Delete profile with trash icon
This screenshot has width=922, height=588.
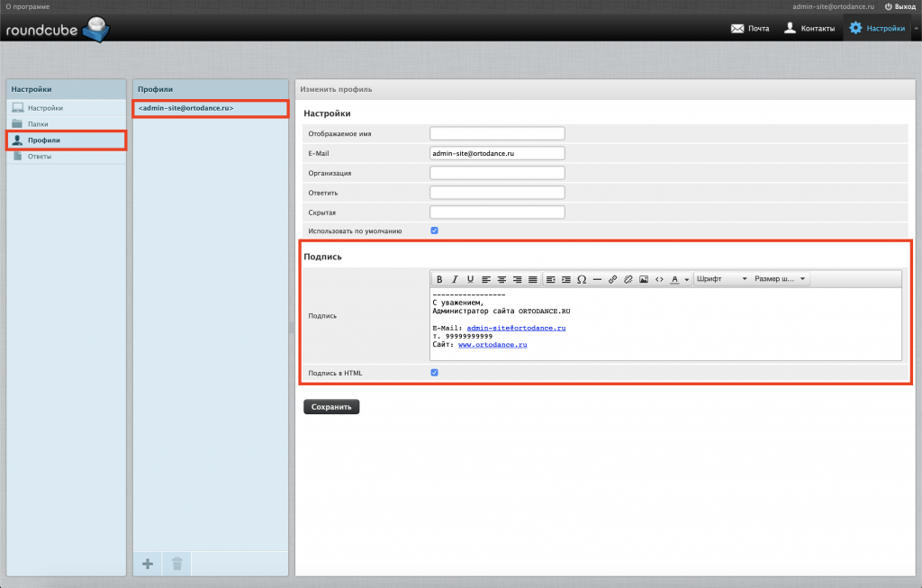point(177,564)
